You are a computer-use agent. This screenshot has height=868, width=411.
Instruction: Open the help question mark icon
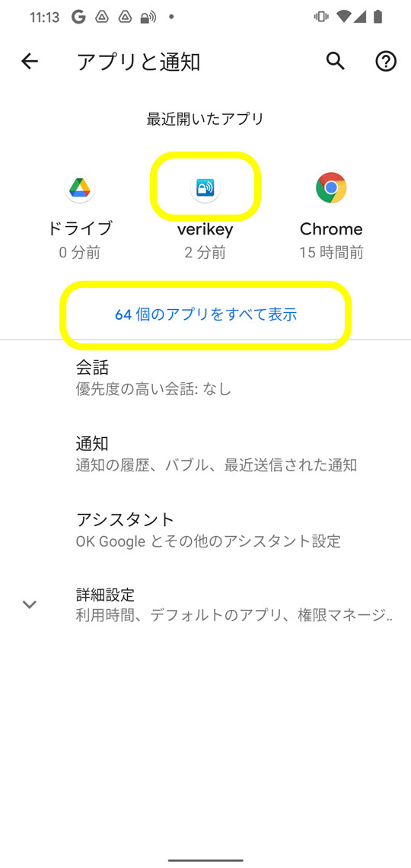click(386, 62)
